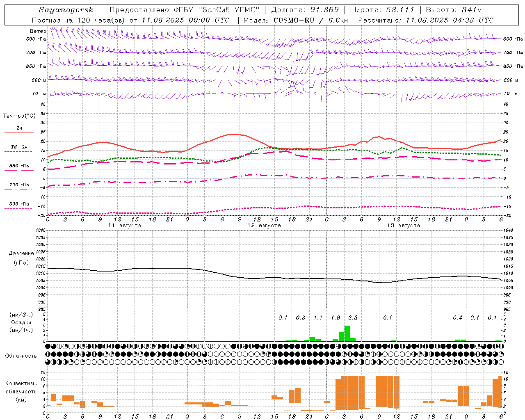Click the '700 гПа' temperature legend label

pyautogui.click(x=19, y=185)
